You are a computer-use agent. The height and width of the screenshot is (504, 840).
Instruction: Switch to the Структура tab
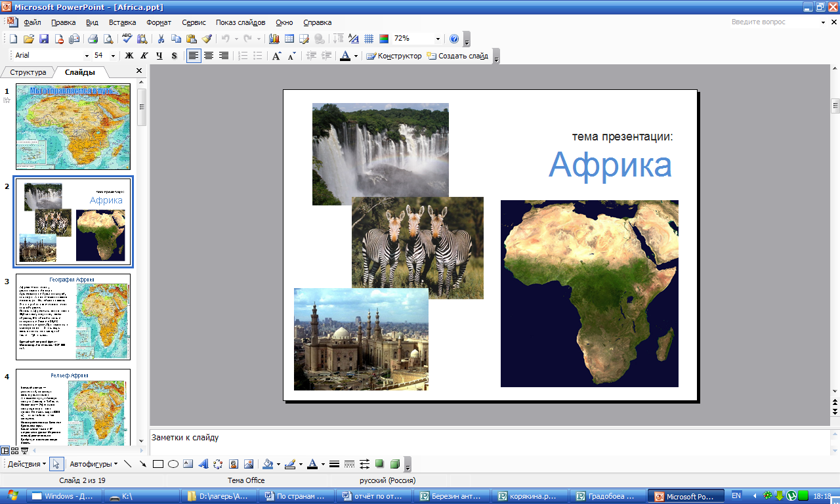(28, 72)
